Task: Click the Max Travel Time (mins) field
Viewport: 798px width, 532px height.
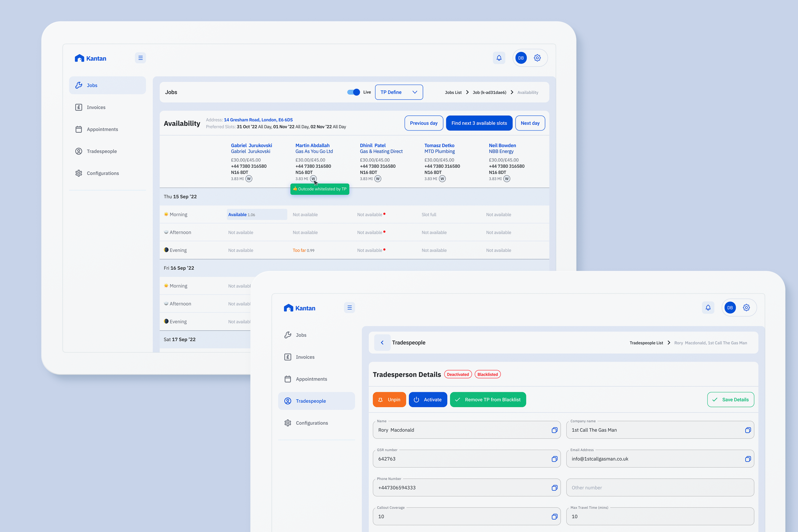Action: coord(660,517)
